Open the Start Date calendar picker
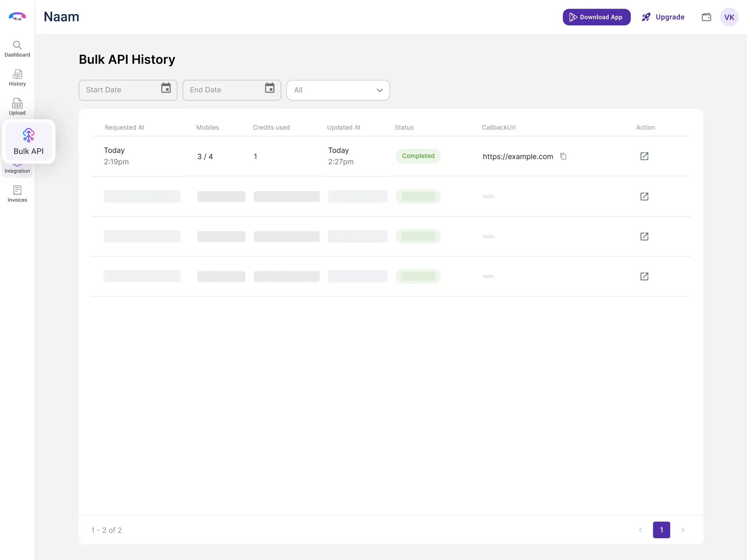Image resolution: width=747 pixels, height=560 pixels. (166, 89)
